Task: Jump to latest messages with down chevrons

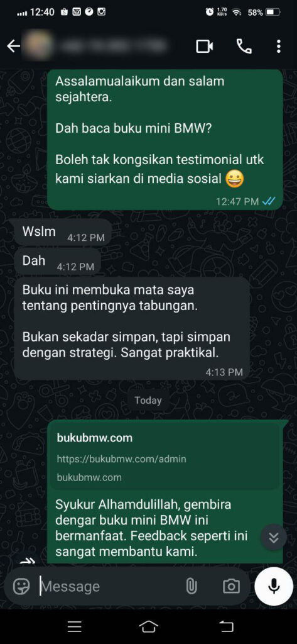Action: point(274,537)
